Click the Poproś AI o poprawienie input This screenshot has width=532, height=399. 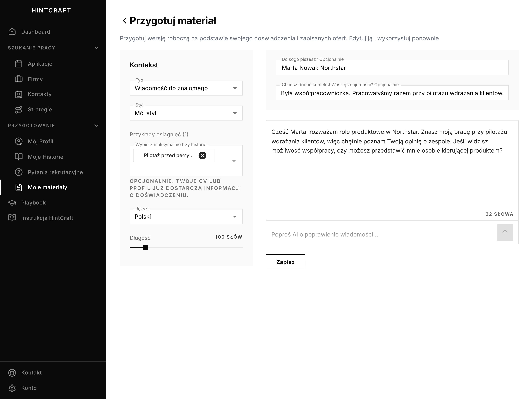point(381,235)
